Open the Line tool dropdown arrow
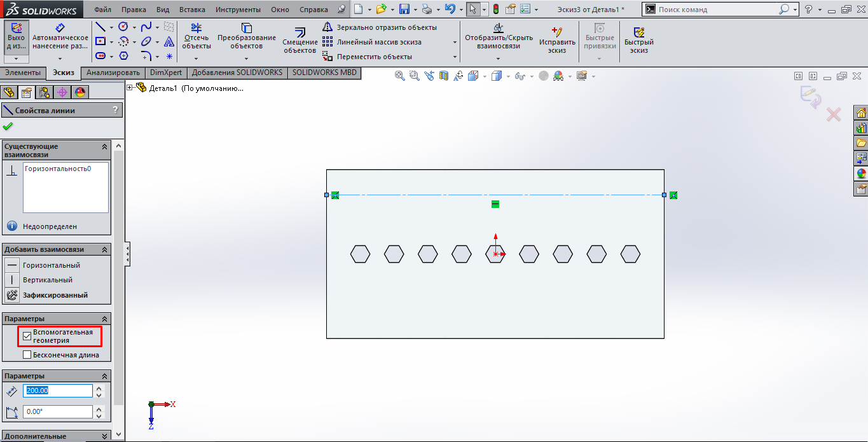 tap(111, 27)
